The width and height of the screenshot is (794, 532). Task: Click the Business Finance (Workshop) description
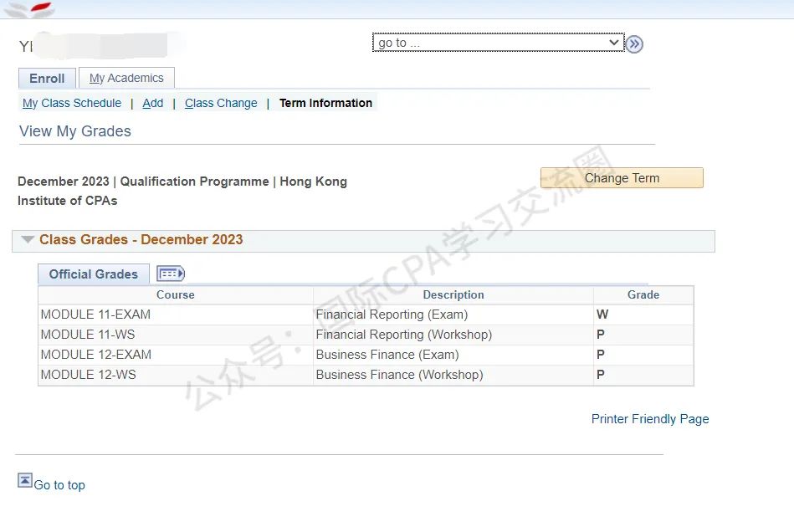point(400,375)
